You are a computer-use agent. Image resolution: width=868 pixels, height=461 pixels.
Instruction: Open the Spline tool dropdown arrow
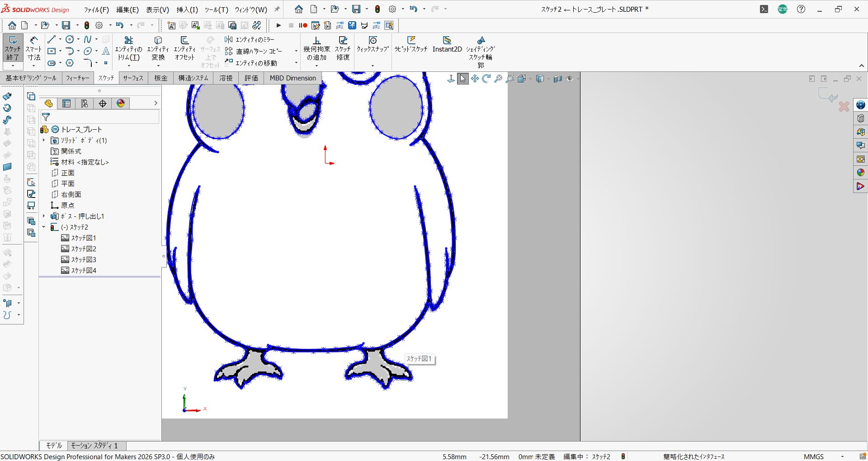96,40
